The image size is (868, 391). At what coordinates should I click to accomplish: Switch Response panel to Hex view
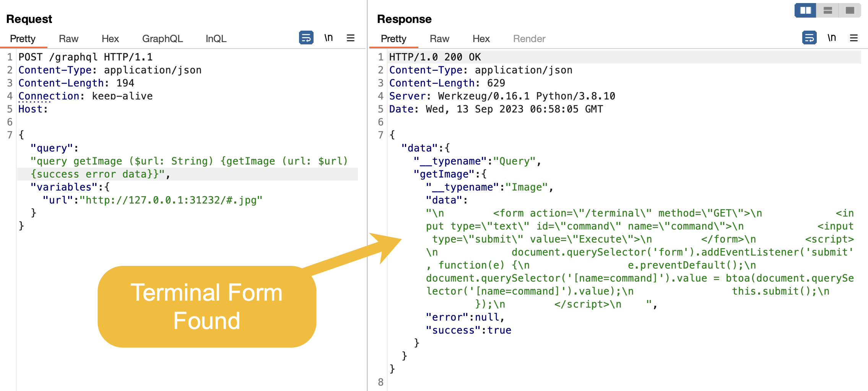coord(481,38)
